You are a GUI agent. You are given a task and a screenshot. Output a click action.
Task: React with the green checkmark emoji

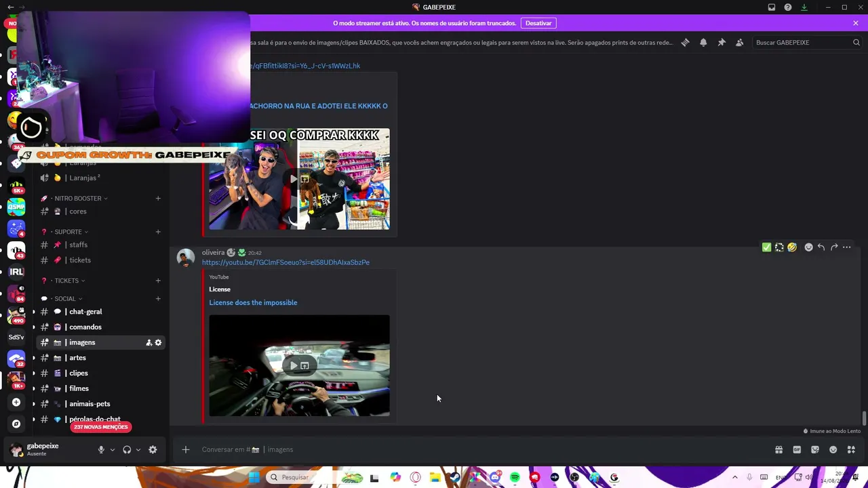point(766,247)
